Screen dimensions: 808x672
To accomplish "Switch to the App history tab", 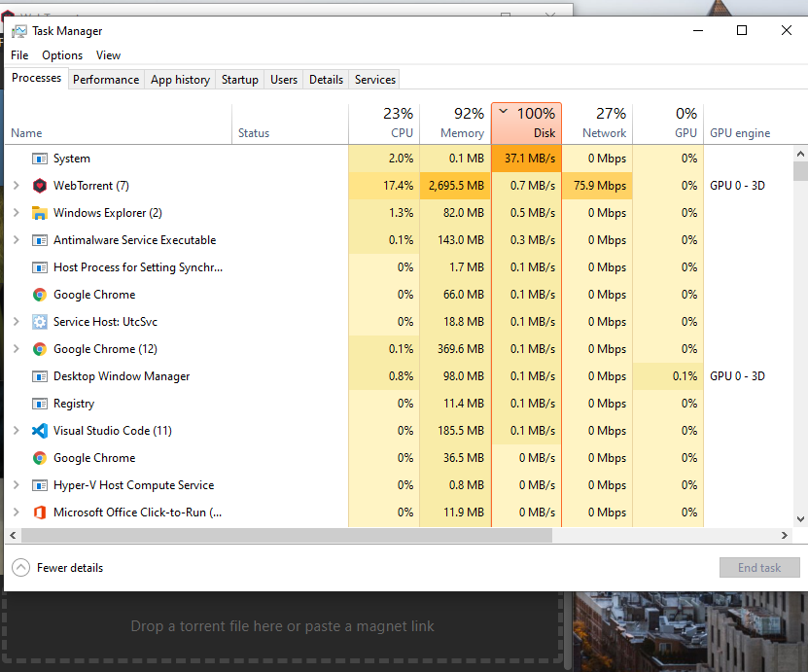I will [180, 80].
